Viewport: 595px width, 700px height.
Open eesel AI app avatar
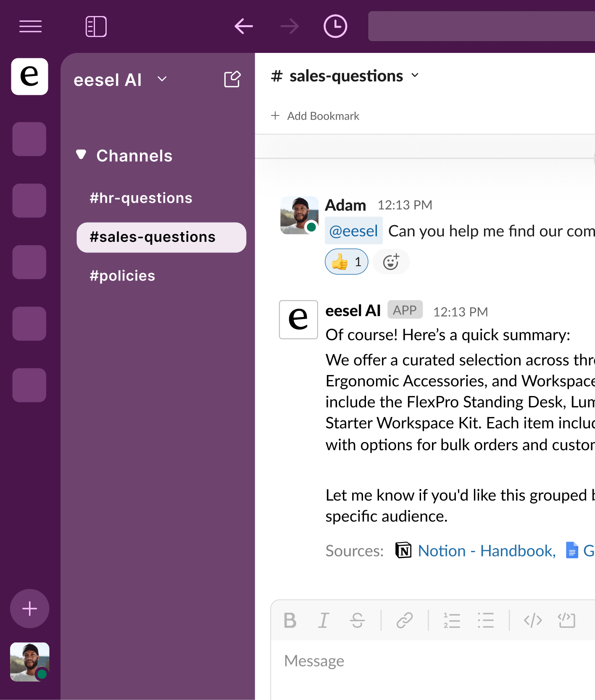click(x=298, y=319)
